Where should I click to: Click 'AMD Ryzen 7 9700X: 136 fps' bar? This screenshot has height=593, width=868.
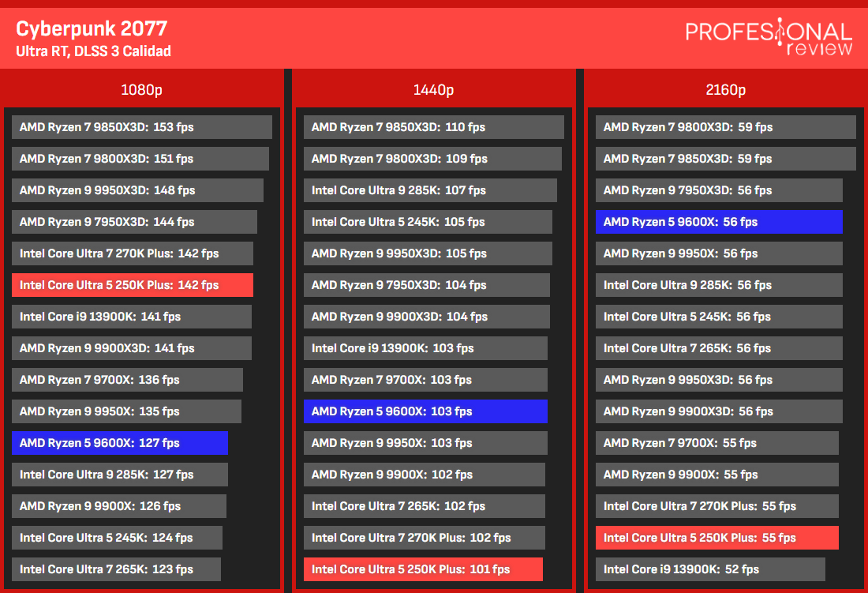[x=127, y=379]
